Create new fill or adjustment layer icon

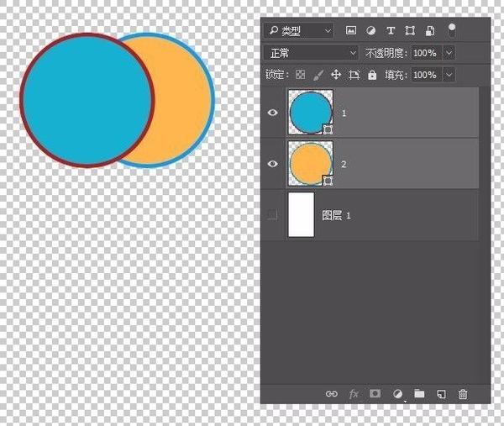[398, 394]
